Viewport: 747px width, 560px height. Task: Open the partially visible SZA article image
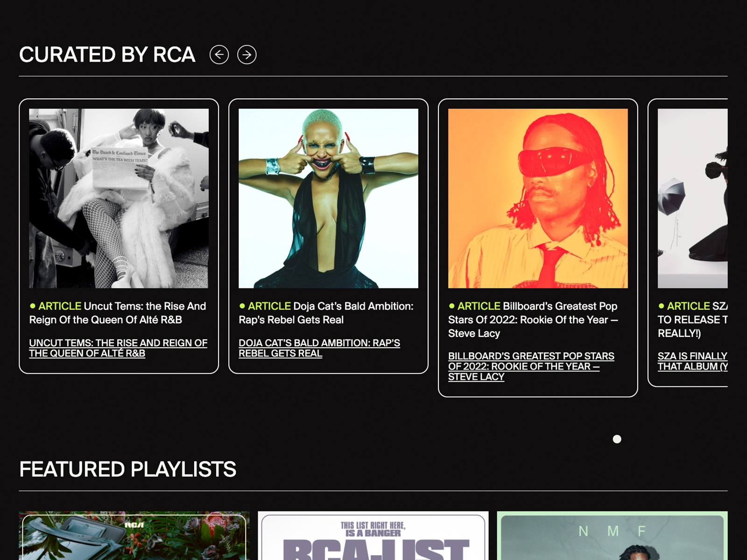coord(692,198)
